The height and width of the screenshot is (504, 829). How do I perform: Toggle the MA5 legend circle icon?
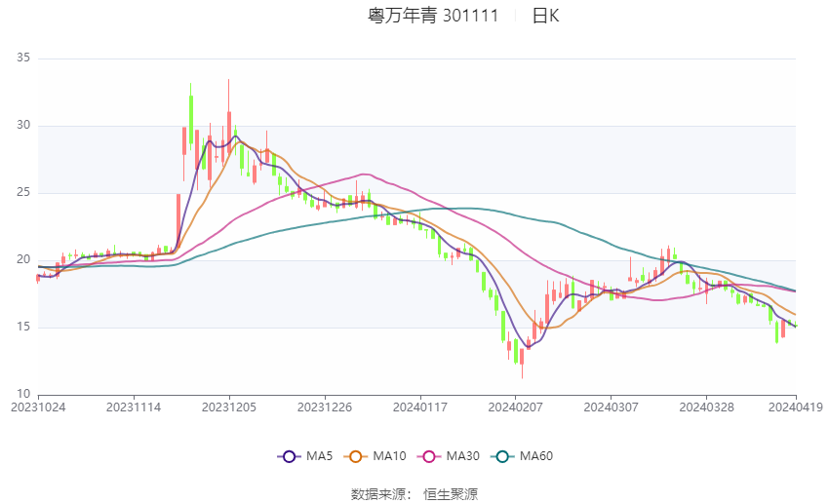pyautogui.click(x=290, y=456)
